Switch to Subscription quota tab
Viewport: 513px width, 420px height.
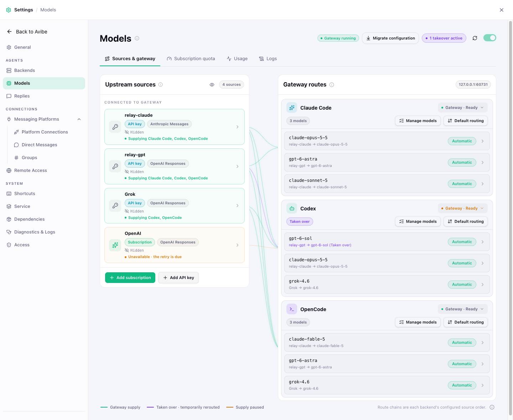coord(191,59)
